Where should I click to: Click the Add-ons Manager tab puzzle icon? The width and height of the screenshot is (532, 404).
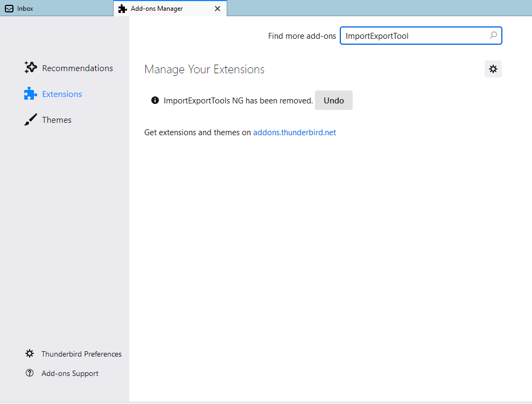tap(122, 9)
